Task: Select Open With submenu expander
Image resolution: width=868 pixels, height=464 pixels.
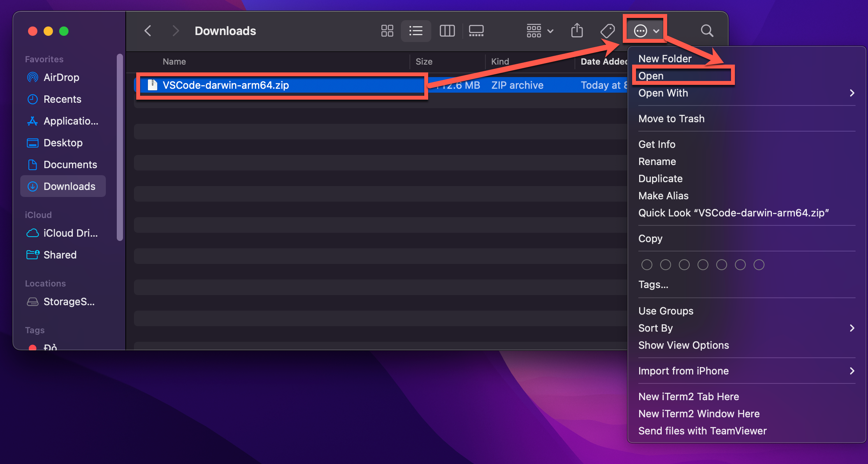Action: click(x=855, y=93)
